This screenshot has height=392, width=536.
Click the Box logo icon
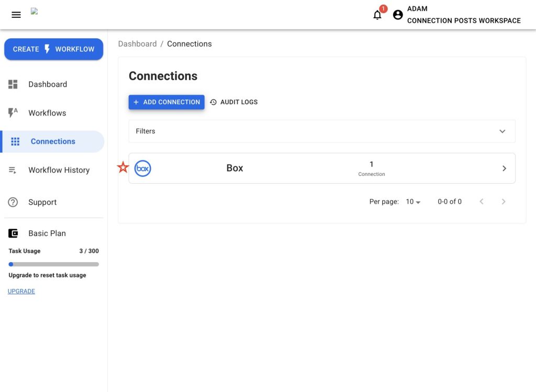(142, 169)
